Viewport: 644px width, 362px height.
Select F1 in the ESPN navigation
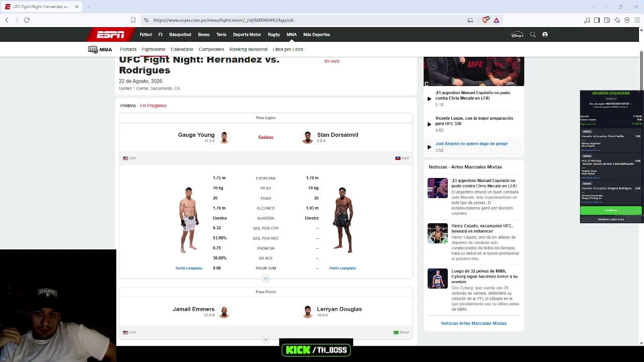[x=160, y=35]
